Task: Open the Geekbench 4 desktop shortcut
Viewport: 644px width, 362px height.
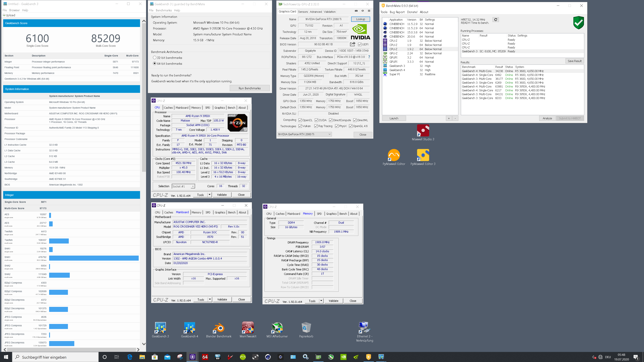Action: point(190,330)
